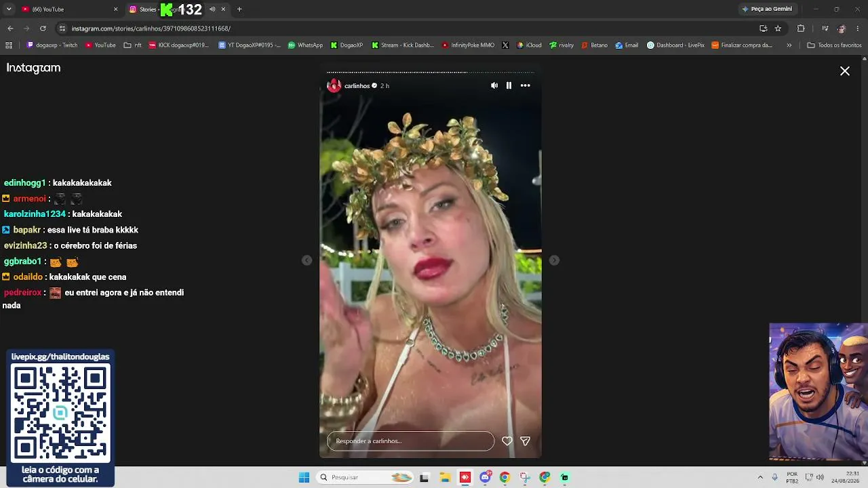
Task: Click the livepix.gg QR code
Action: tap(60, 412)
